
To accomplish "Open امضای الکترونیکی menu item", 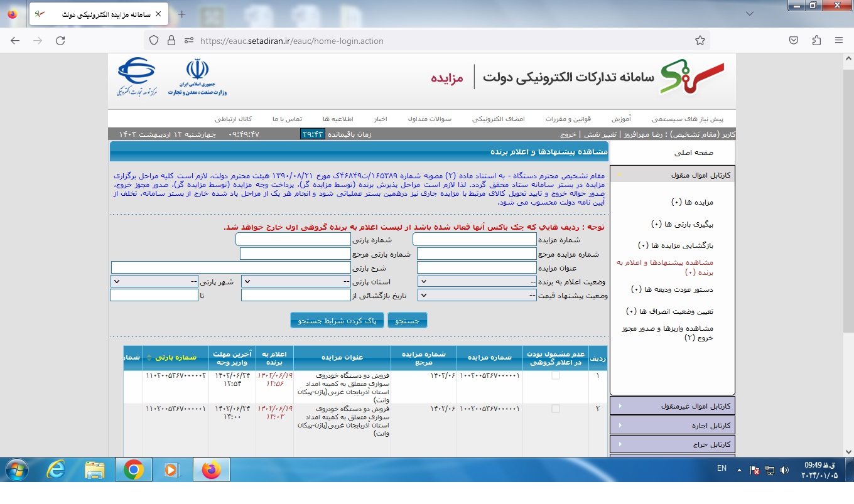I will coord(498,119).
